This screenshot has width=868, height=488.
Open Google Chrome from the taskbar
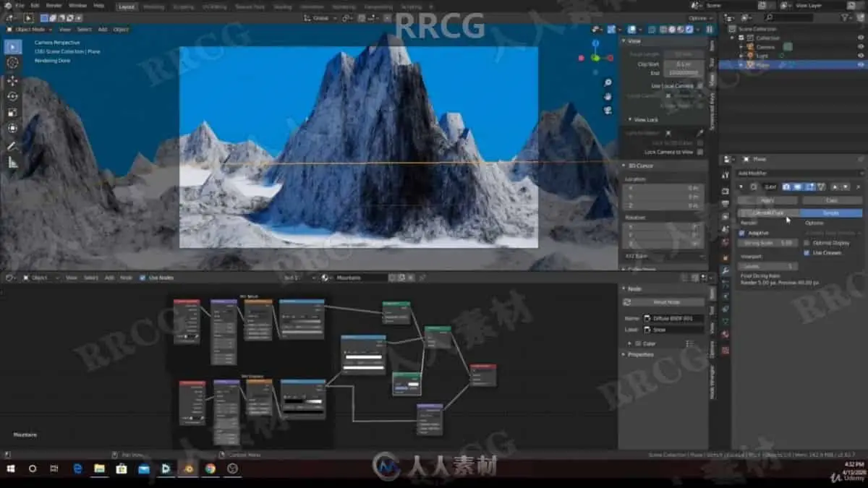[x=210, y=468]
